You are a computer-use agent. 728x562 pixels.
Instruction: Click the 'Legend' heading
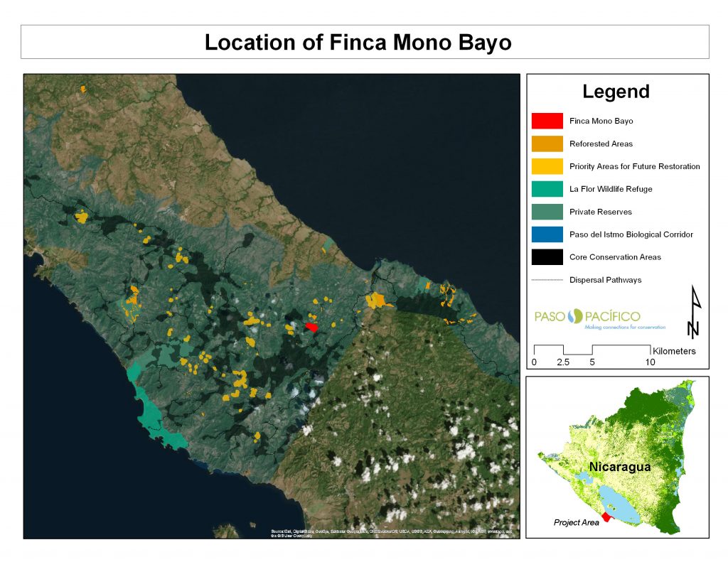pyautogui.click(x=616, y=92)
